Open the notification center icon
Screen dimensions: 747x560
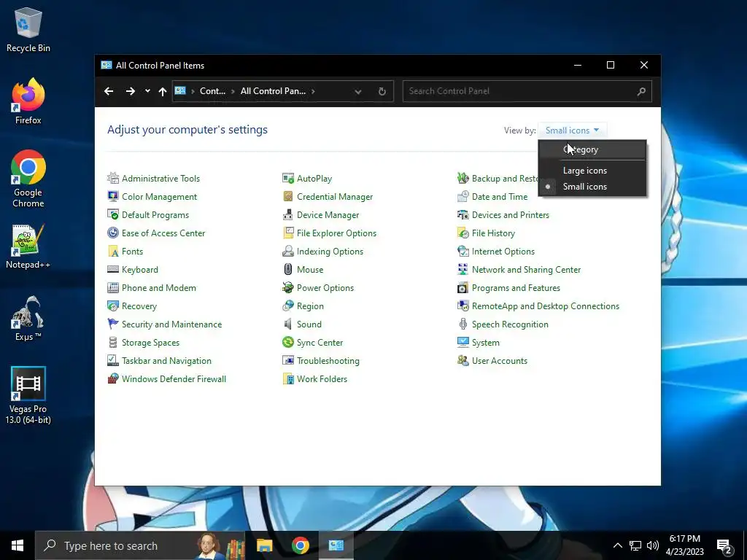pyautogui.click(x=724, y=546)
